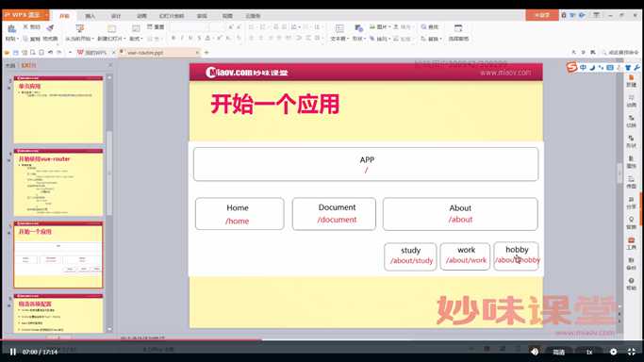
Task: Select the vue-router slide thumbnail
Action: point(58,183)
